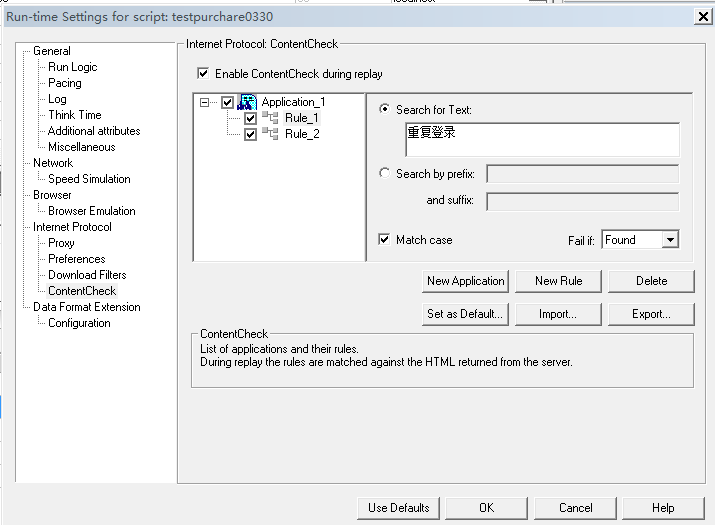
Task: Toggle the Match case checkbox
Action: pos(384,239)
